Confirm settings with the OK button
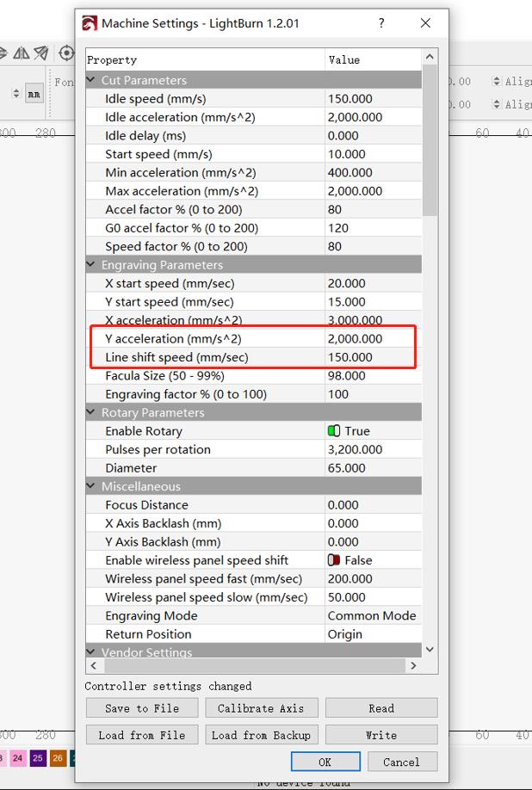 325,762
